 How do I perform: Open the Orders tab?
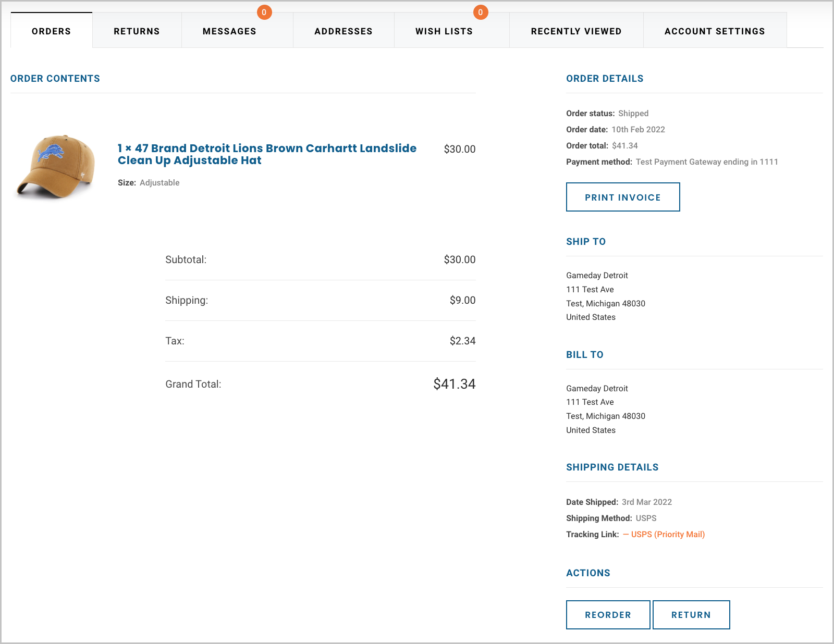[51, 31]
